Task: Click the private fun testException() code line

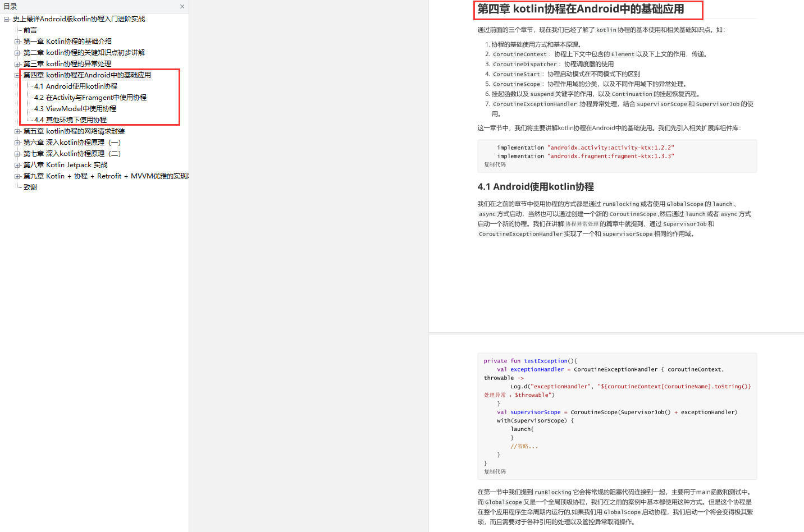Action: (530, 361)
